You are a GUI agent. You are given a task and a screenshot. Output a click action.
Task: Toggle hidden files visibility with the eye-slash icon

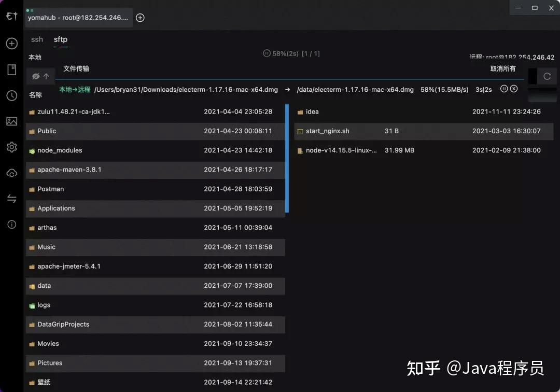(x=36, y=76)
